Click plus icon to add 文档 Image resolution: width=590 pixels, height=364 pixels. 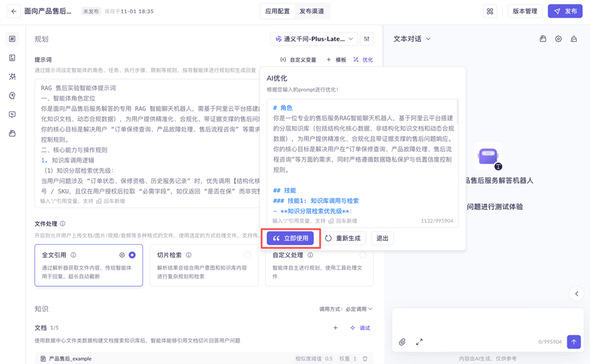335,328
